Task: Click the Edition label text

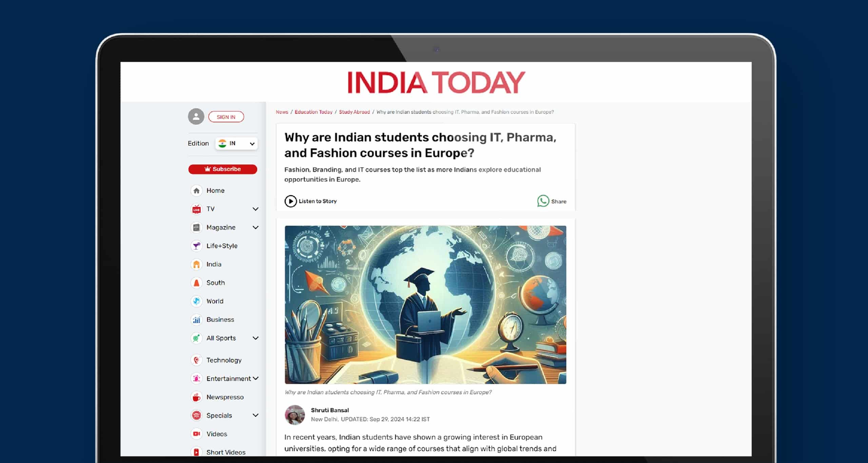Action: [198, 143]
